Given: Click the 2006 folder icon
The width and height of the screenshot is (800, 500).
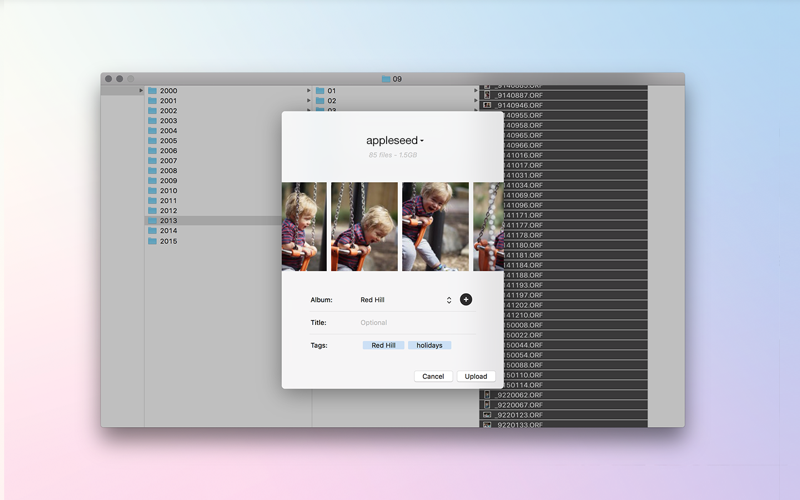Looking at the screenshot, I should (152, 151).
